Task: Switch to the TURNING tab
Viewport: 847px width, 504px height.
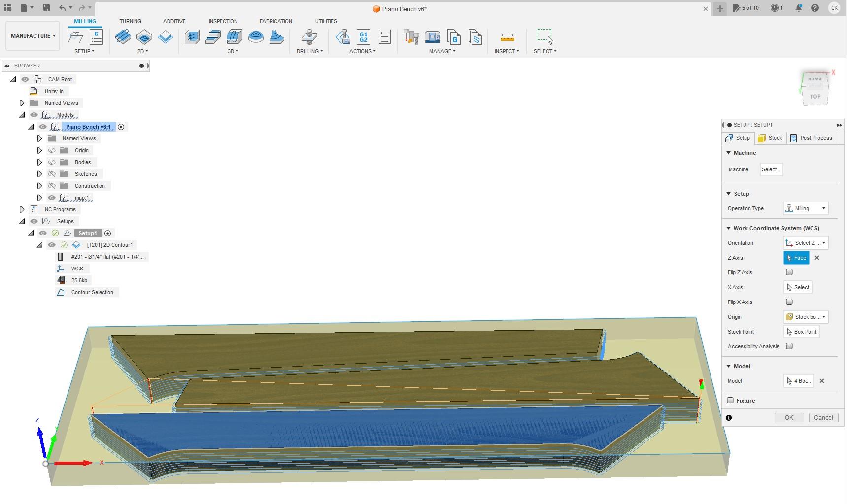Action: pyautogui.click(x=130, y=21)
